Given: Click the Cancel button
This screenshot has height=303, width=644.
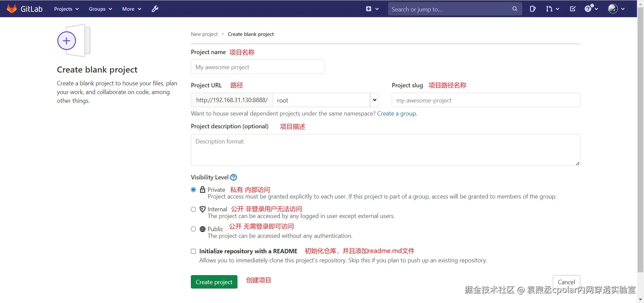Looking at the screenshot, I should click(567, 282).
